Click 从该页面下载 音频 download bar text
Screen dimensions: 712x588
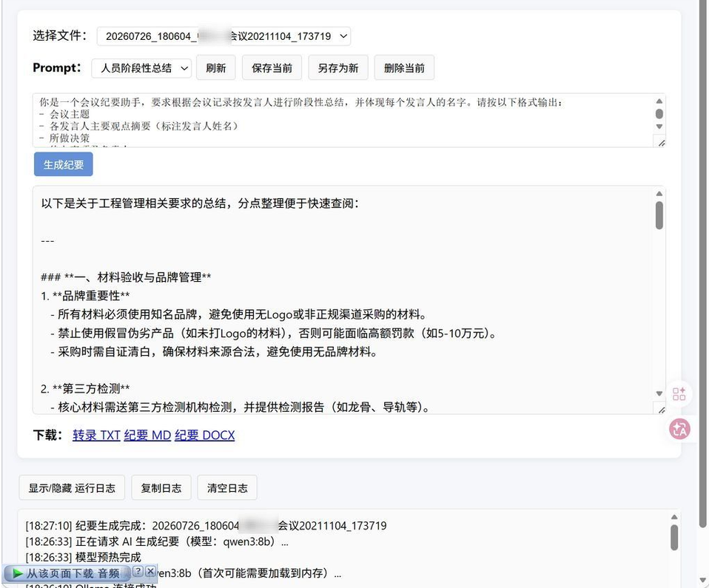73,573
